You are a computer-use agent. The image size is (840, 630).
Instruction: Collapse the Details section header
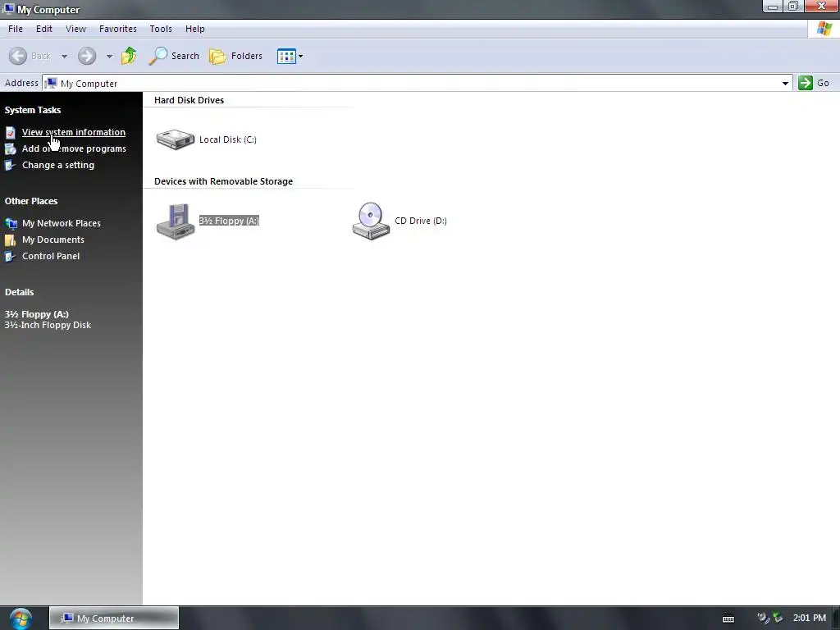[x=20, y=292]
